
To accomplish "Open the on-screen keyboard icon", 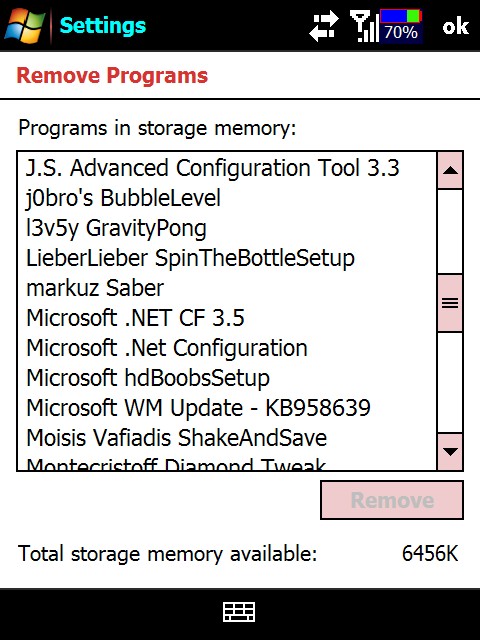I will (x=239, y=612).
